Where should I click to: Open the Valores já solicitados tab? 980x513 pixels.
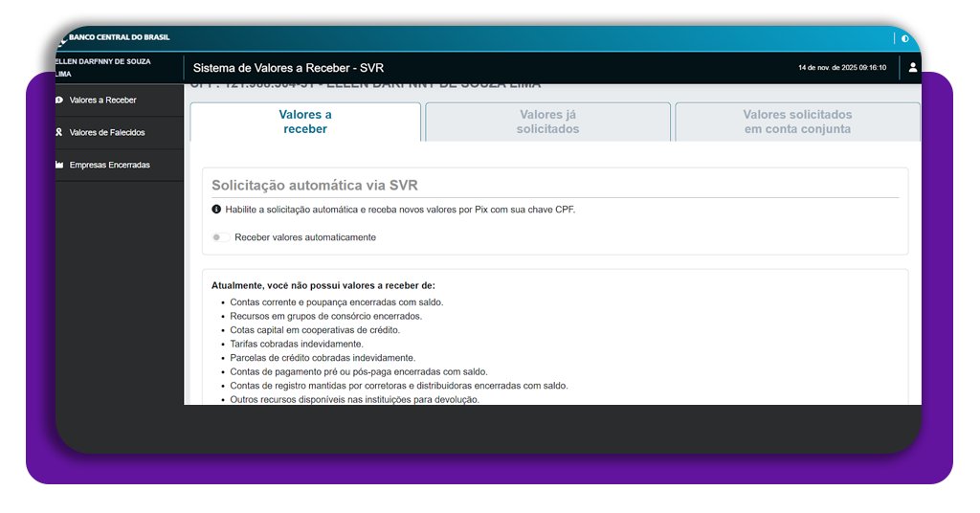(547, 122)
